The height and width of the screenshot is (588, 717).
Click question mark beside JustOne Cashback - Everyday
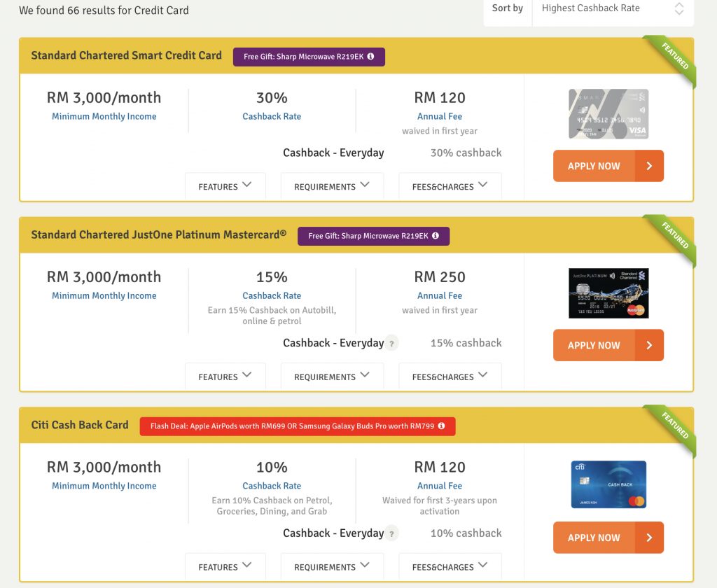(392, 344)
